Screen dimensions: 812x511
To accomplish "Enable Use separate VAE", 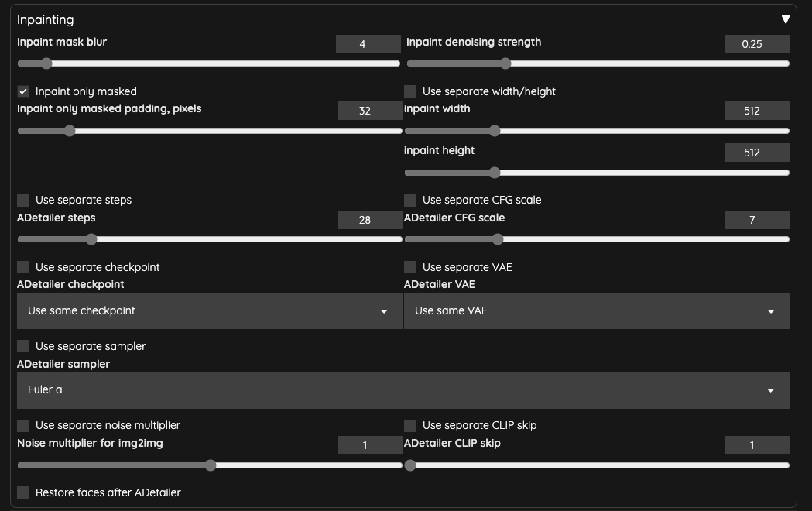I will click(409, 266).
